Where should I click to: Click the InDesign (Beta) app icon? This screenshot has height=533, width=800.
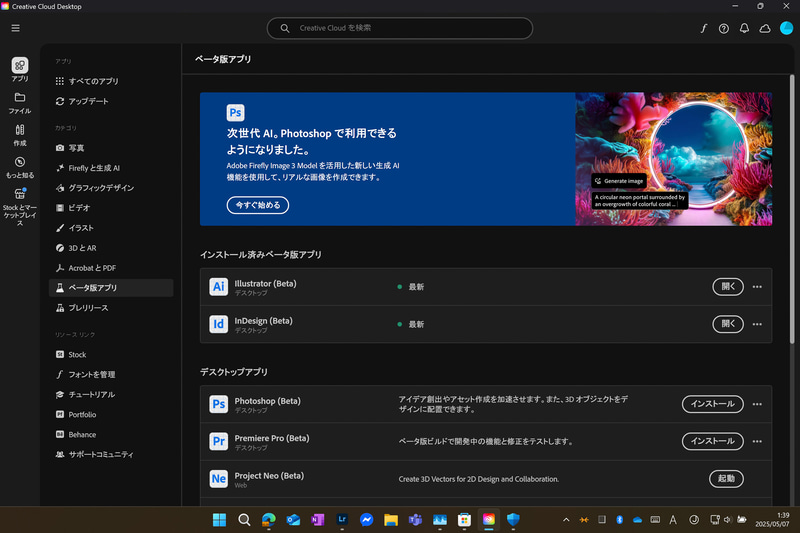pos(218,324)
